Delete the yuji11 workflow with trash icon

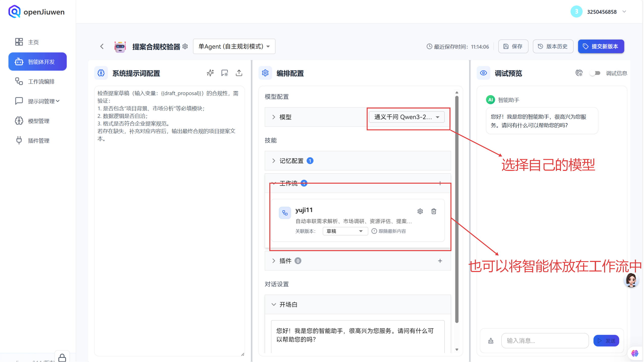pos(433,211)
